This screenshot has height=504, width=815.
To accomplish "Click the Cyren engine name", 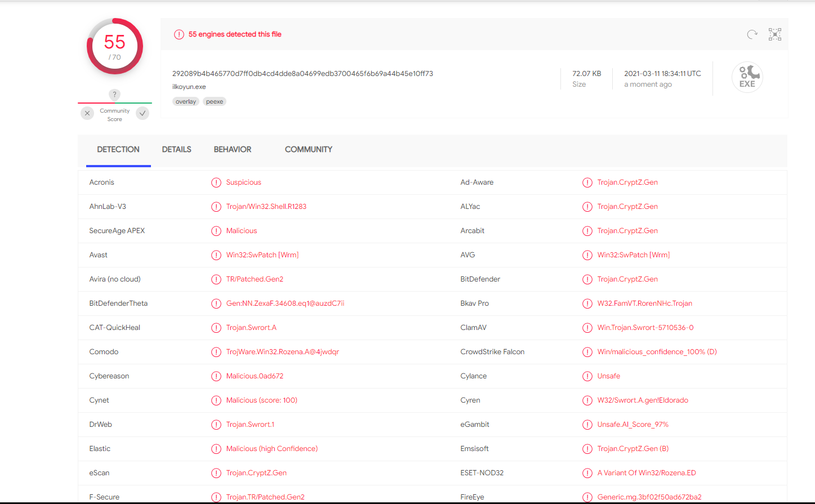I will click(470, 400).
